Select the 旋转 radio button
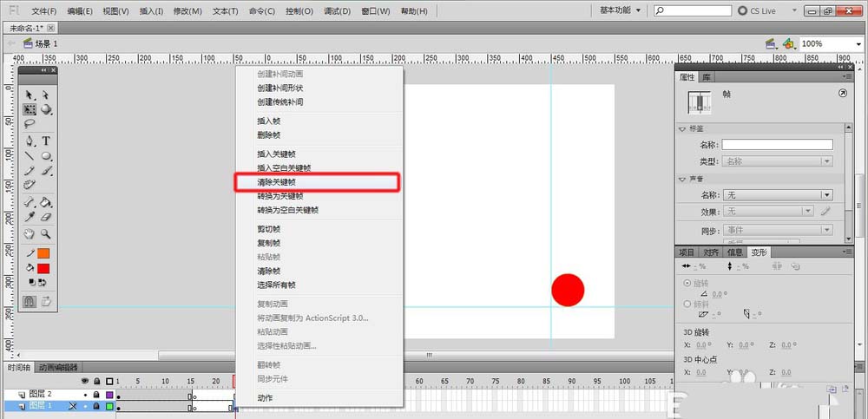Screen dimensions: 868x419 [687, 283]
